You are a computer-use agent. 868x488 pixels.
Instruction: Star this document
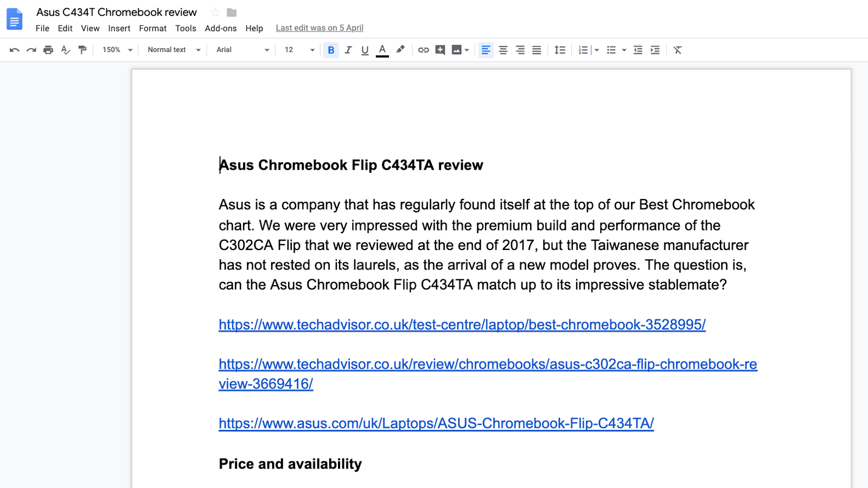point(215,12)
